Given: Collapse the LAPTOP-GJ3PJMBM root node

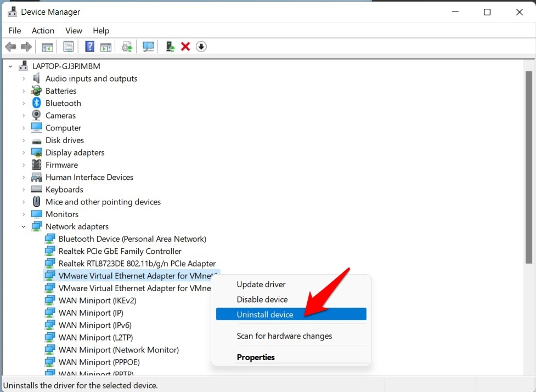Looking at the screenshot, I should coord(10,66).
